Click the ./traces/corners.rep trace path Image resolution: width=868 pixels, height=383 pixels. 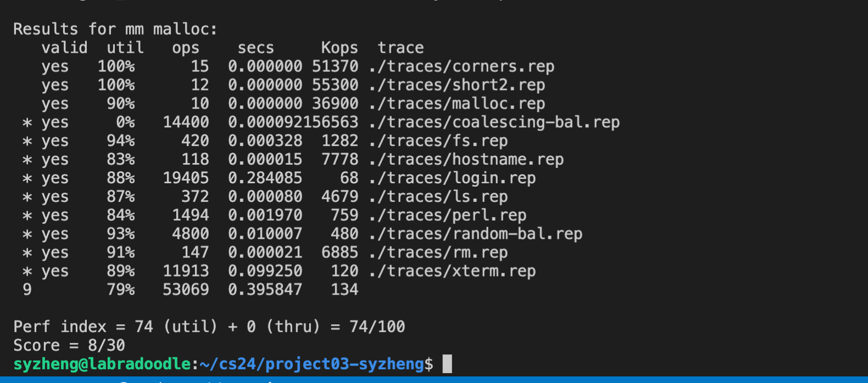click(x=461, y=66)
